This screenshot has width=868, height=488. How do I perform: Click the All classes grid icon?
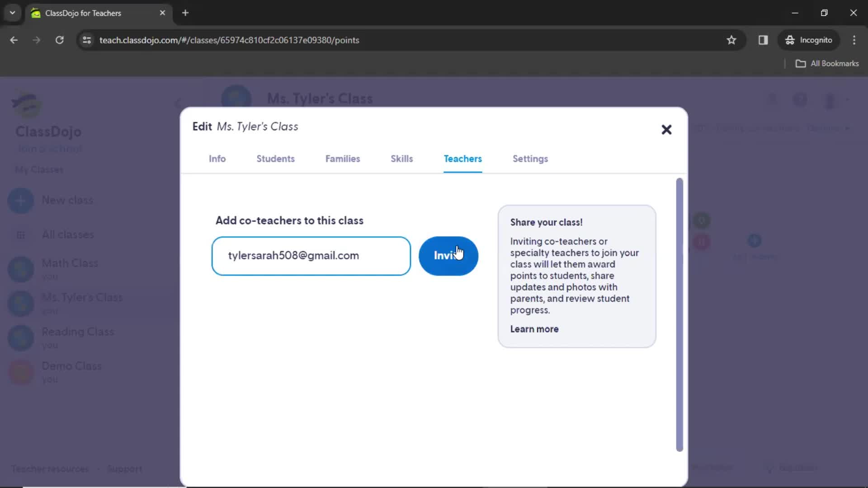(x=21, y=235)
